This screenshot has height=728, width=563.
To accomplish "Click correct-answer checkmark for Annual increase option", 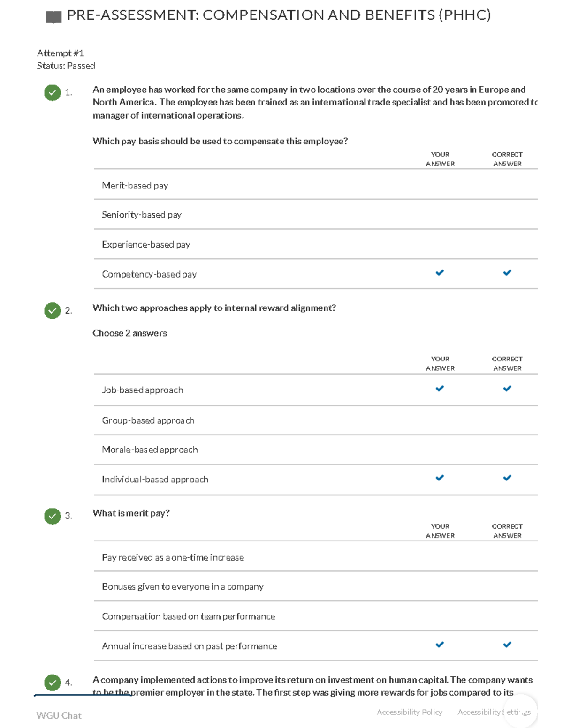I will pyautogui.click(x=507, y=645).
